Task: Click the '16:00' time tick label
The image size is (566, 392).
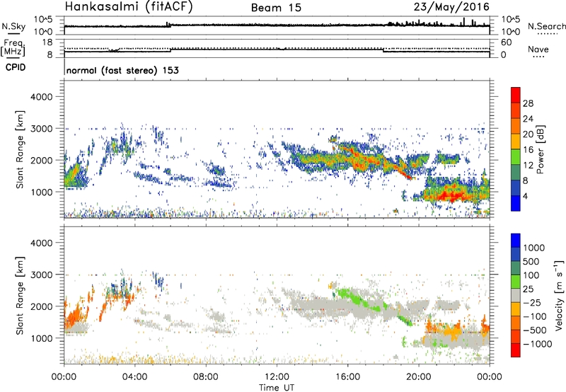Action: pyautogui.click(x=347, y=377)
